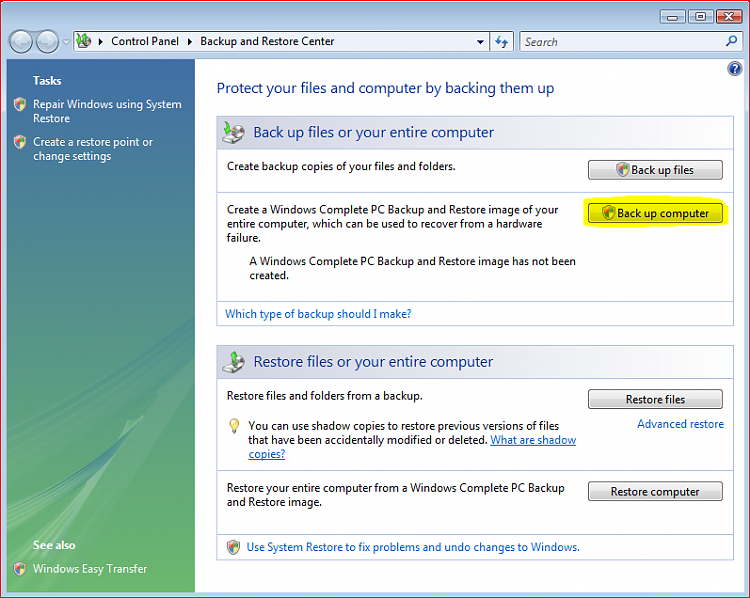Click 'Back up files or your entire computer' header
750x598 pixels.
pyautogui.click(x=374, y=133)
